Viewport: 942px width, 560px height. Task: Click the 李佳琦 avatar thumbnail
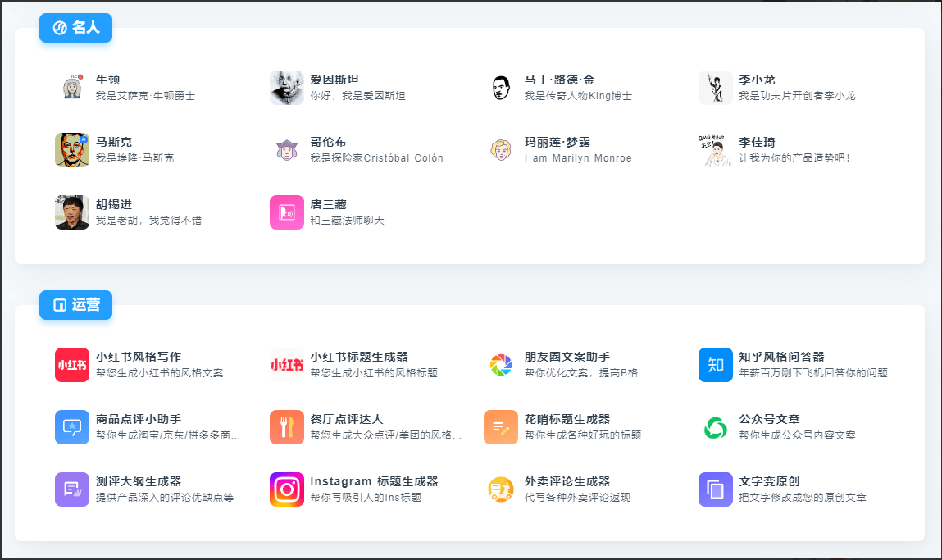pos(715,148)
